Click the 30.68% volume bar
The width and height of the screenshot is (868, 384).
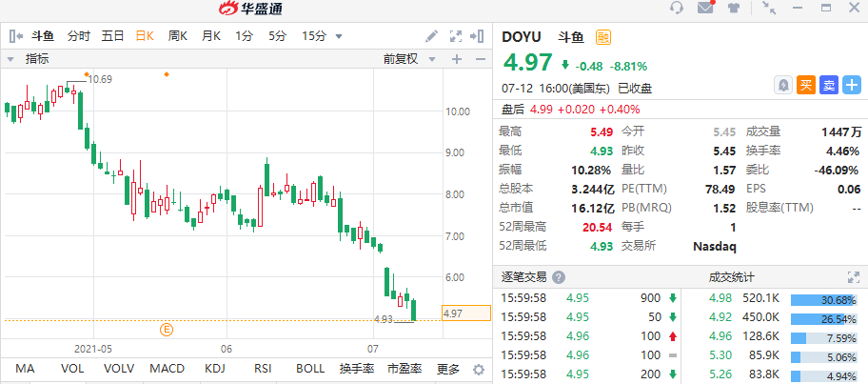click(x=824, y=300)
